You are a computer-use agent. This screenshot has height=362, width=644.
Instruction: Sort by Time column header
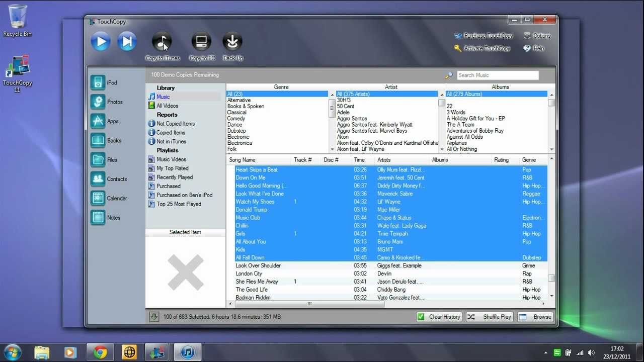(359, 160)
